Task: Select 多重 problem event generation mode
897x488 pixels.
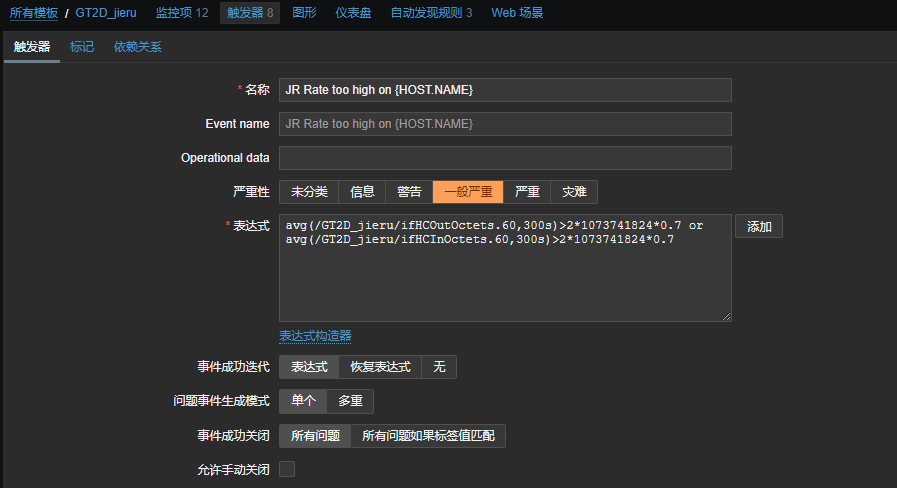Action: tap(350, 401)
